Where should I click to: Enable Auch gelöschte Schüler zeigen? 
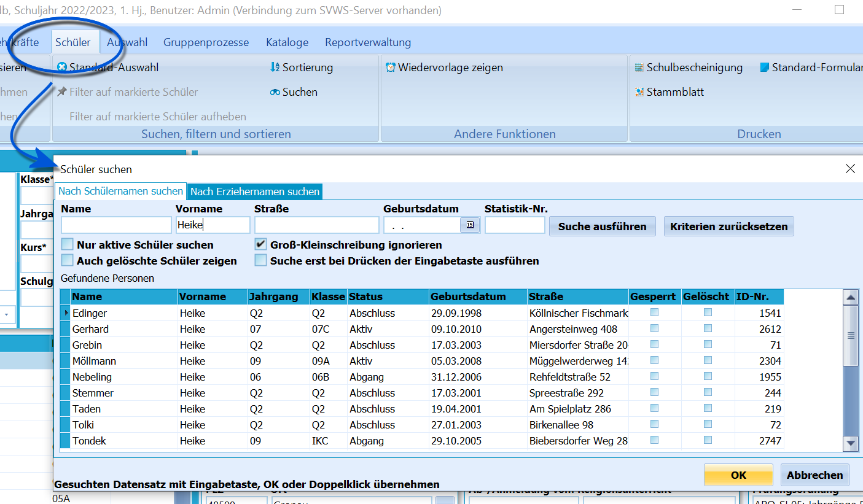point(67,260)
